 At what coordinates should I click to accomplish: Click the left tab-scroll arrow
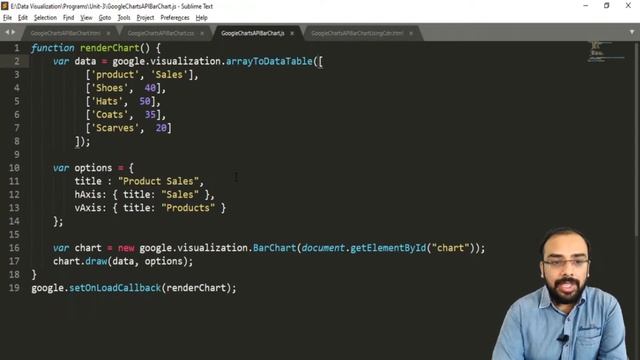7,32
